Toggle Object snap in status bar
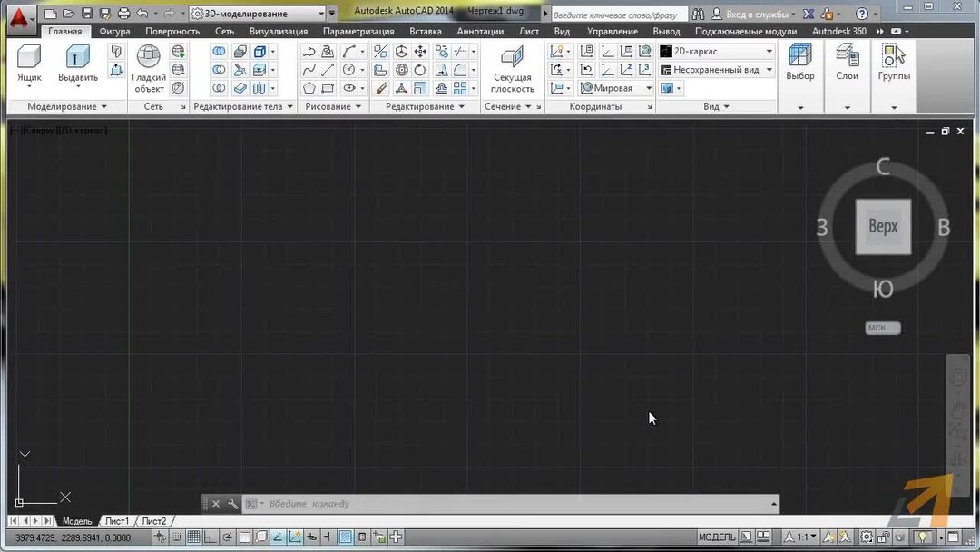 [x=244, y=537]
